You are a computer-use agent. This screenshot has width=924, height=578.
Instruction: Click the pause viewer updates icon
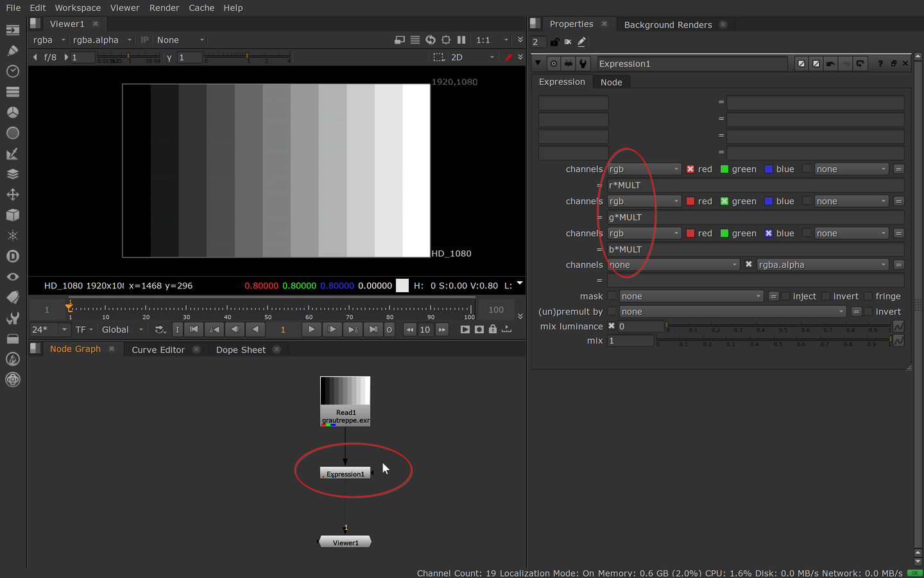point(461,40)
